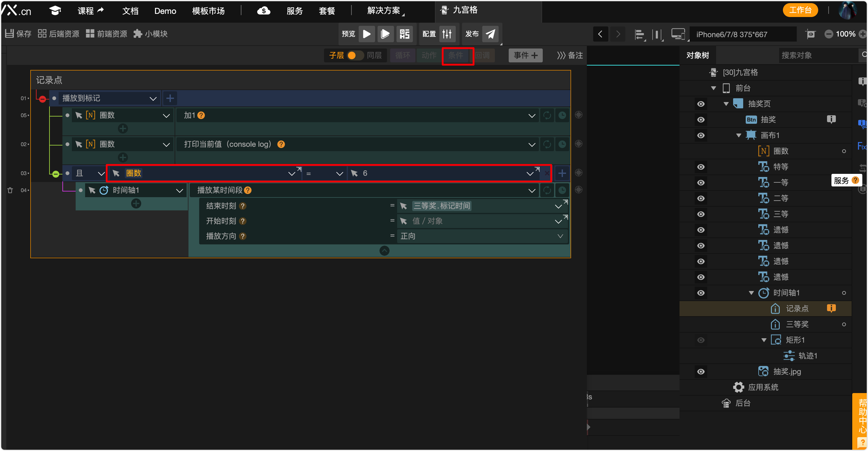Image resolution: width=868 pixels, height=451 pixels.
Task: Click the 工作台 button
Action: [x=800, y=10]
